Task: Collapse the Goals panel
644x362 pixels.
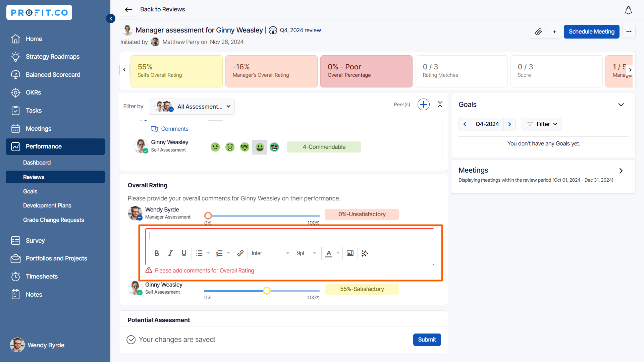Action: pyautogui.click(x=621, y=105)
